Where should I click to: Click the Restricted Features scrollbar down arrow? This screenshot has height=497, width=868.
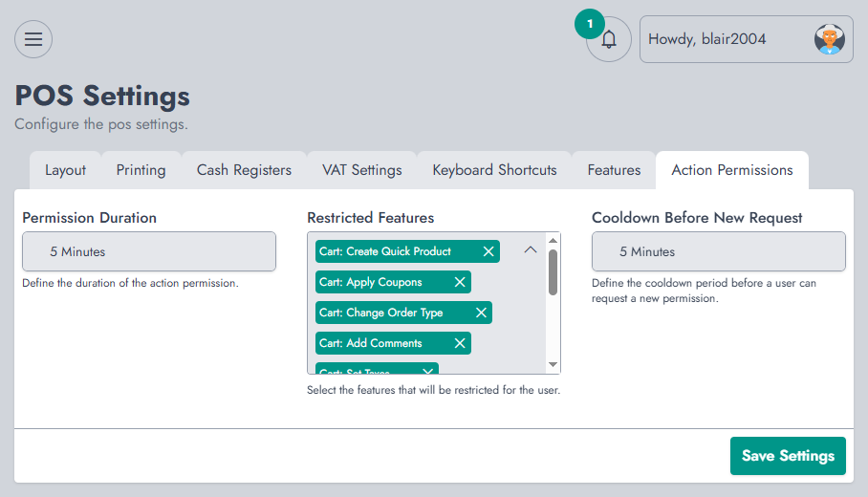553,364
